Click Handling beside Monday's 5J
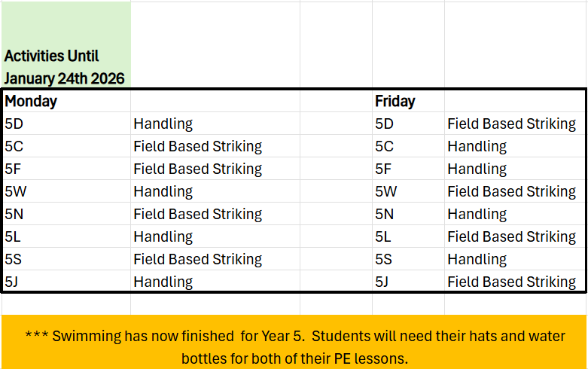 click(x=163, y=282)
